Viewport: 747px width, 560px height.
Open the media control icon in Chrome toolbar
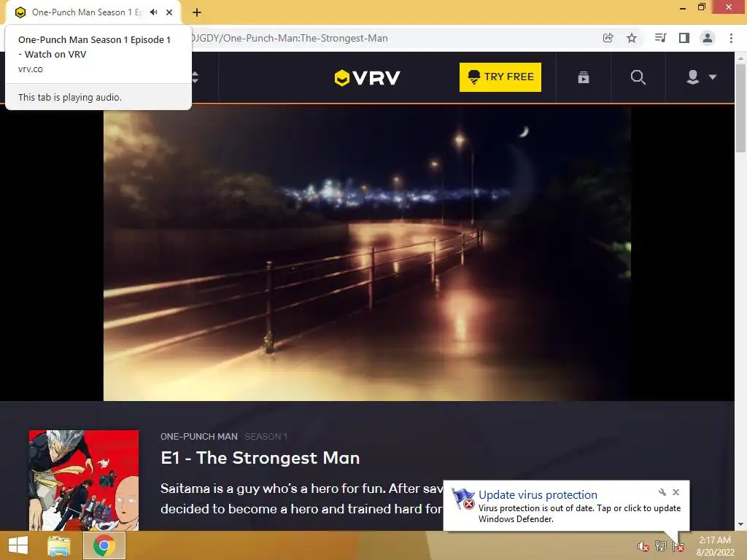pyautogui.click(x=660, y=38)
